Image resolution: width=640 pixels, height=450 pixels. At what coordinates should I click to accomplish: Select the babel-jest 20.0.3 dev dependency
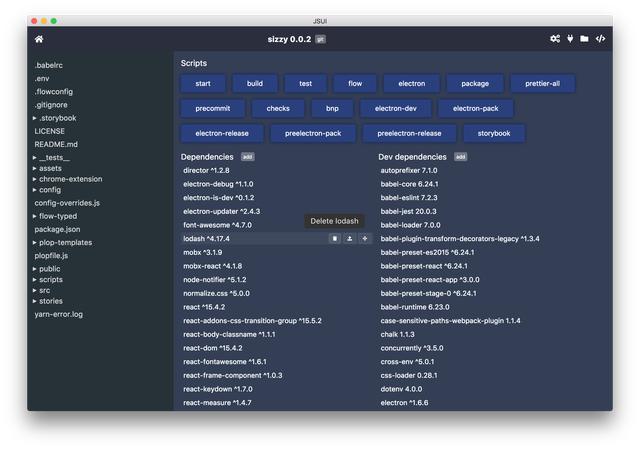click(x=408, y=211)
